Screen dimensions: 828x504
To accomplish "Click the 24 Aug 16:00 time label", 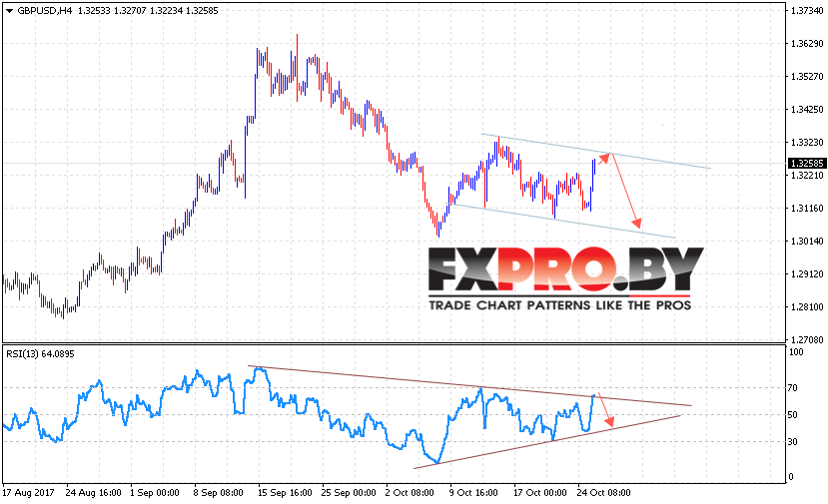I will pos(94,493).
